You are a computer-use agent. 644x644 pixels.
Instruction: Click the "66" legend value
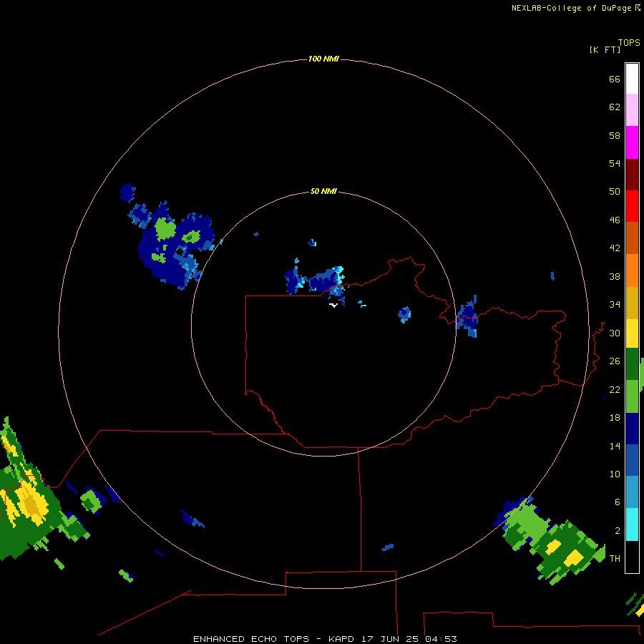615,79
